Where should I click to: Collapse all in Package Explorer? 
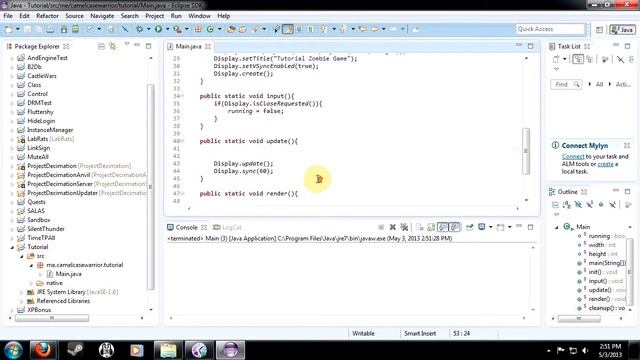point(101,46)
